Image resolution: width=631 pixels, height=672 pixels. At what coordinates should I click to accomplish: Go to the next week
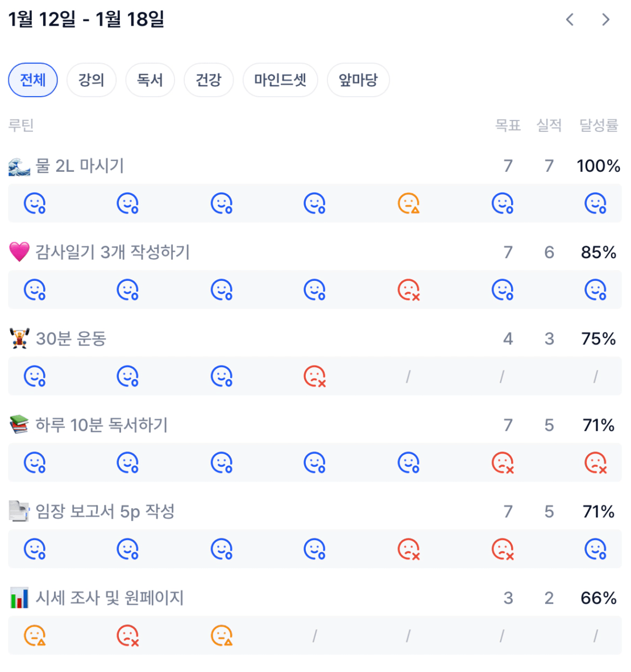(606, 20)
